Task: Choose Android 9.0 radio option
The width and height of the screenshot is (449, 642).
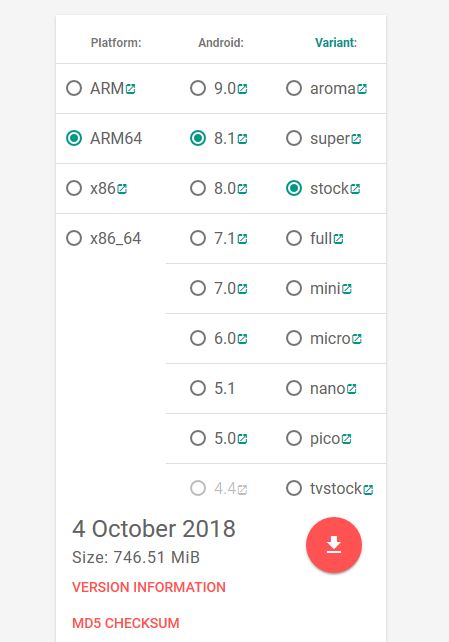Action: [x=198, y=88]
